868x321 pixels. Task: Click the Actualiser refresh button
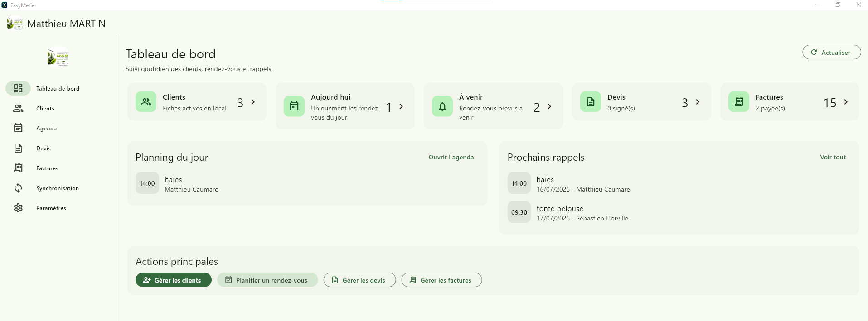coord(831,52)
